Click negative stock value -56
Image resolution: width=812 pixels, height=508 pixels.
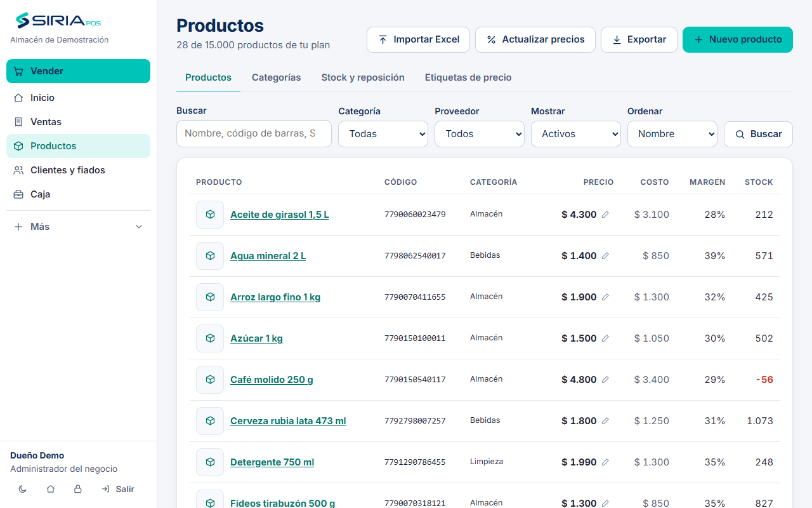pos(764,380)
